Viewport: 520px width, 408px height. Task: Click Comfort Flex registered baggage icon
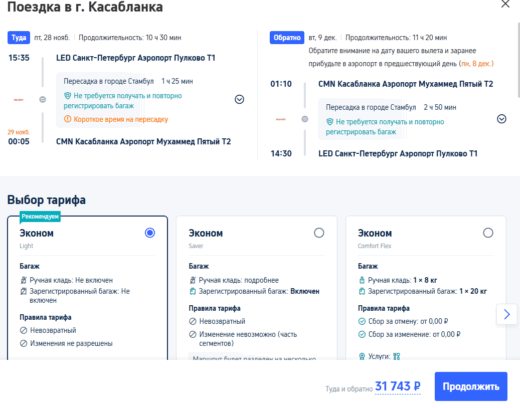pos(362,291)
